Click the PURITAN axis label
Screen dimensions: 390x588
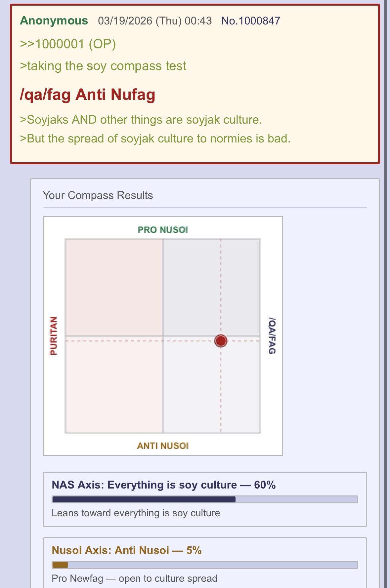coord(53,335)
